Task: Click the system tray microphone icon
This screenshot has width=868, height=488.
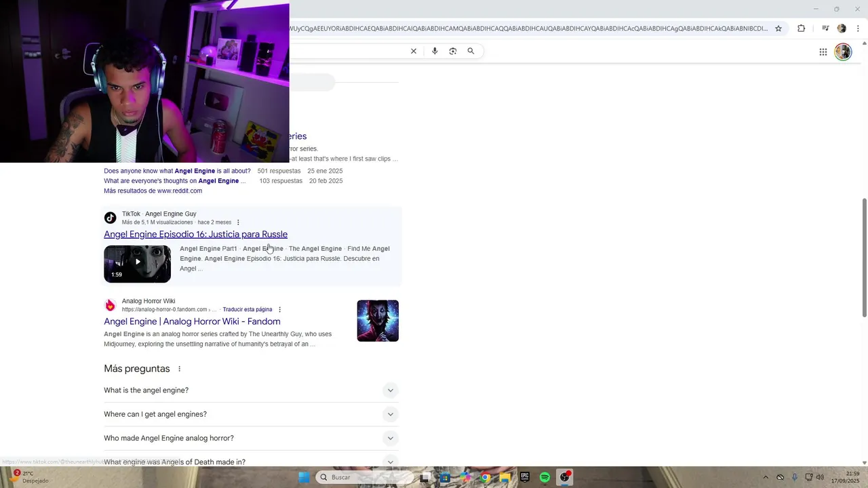Action: click(795, 477)
